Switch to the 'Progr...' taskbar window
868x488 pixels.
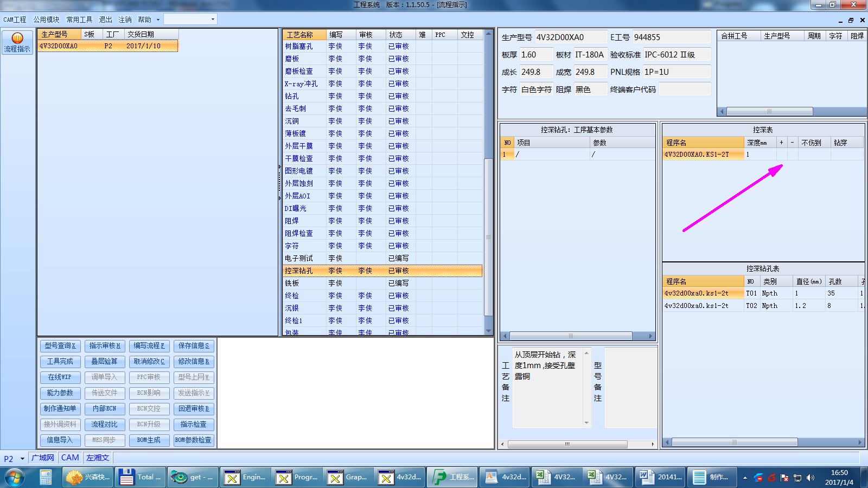[297, 477]
